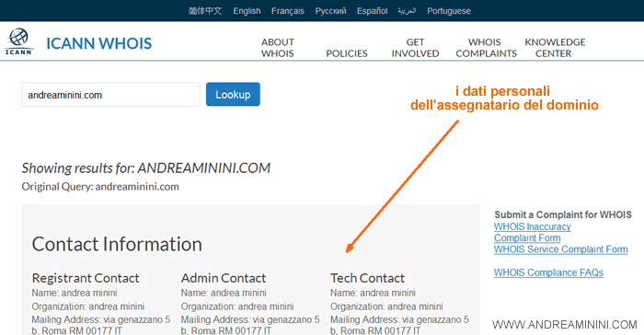The width and height of the screenshot is (644, 335).
Task: Click the Registrant Contact heading
Action: 86,278
